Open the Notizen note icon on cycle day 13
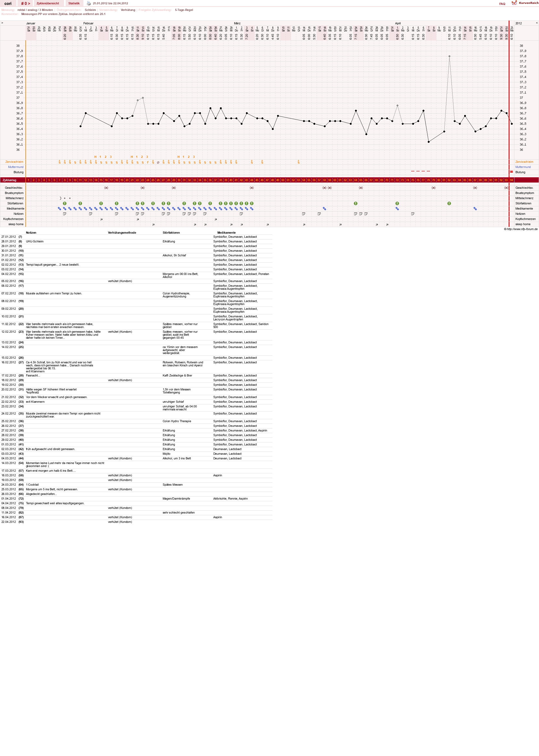The height and width of the screenshot is (756, 539). 91,214
